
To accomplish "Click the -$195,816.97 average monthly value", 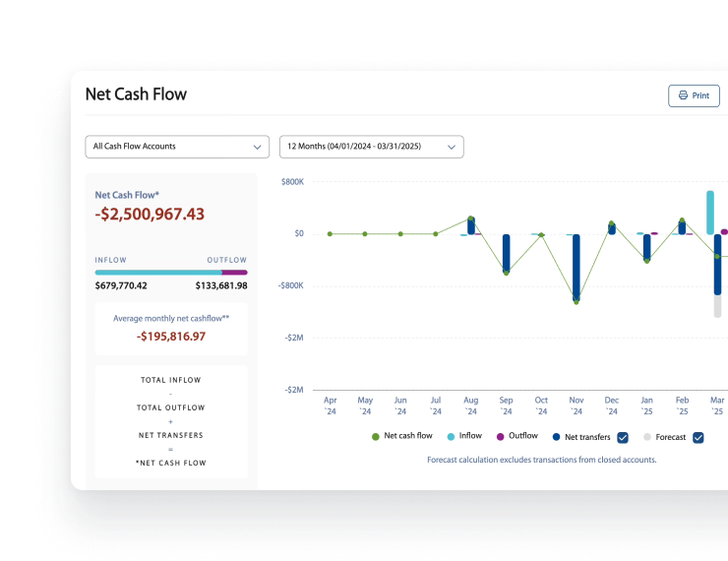I will coord(171,337).
